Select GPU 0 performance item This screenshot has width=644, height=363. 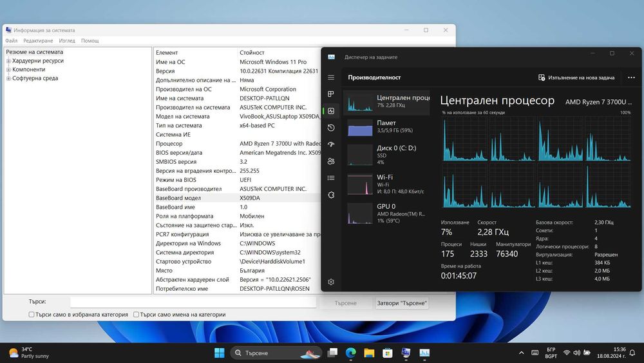point(387,213)
